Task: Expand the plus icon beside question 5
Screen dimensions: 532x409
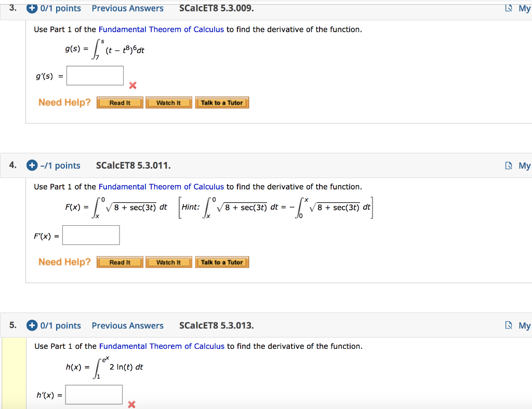Action: click(32, 325)
